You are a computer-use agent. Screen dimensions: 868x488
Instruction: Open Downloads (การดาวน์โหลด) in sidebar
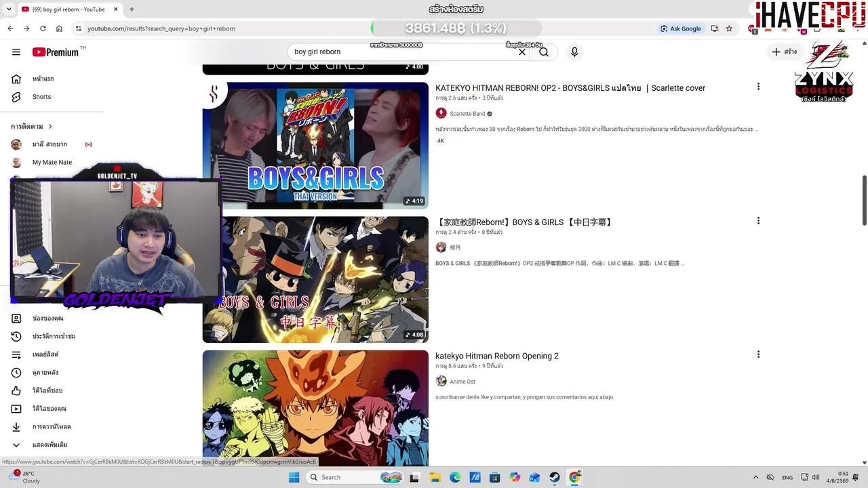pyautogui.click(x=52, y=427)
